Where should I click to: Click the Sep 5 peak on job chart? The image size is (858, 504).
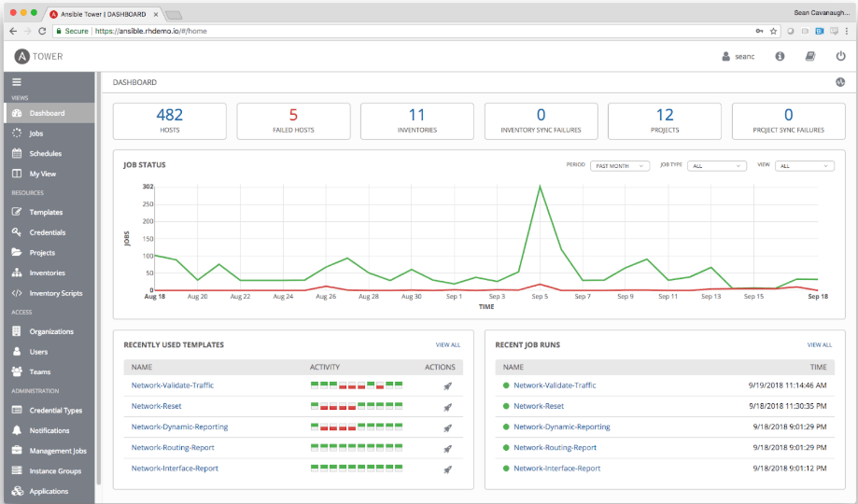pos(540,187)
